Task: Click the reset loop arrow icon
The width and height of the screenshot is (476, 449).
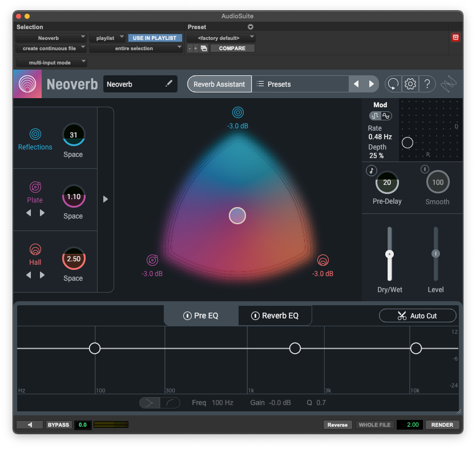Action: coord(393,84)
